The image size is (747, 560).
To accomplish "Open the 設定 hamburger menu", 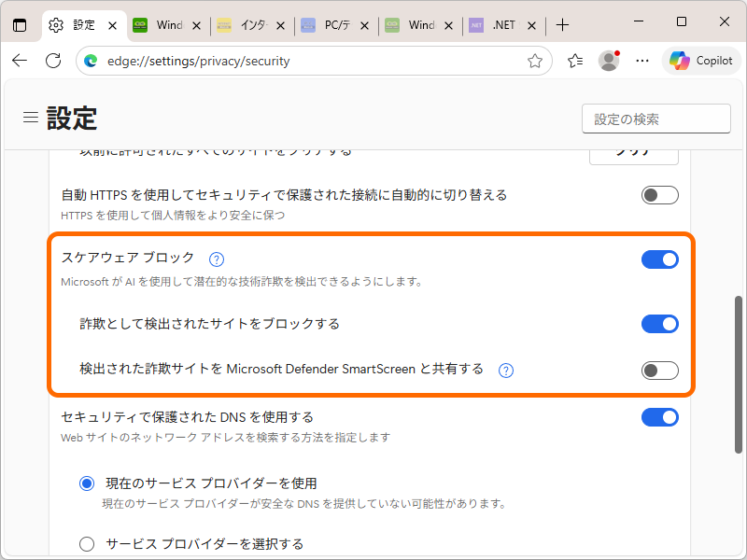I will pyautogui.click(x=30, y=117).
